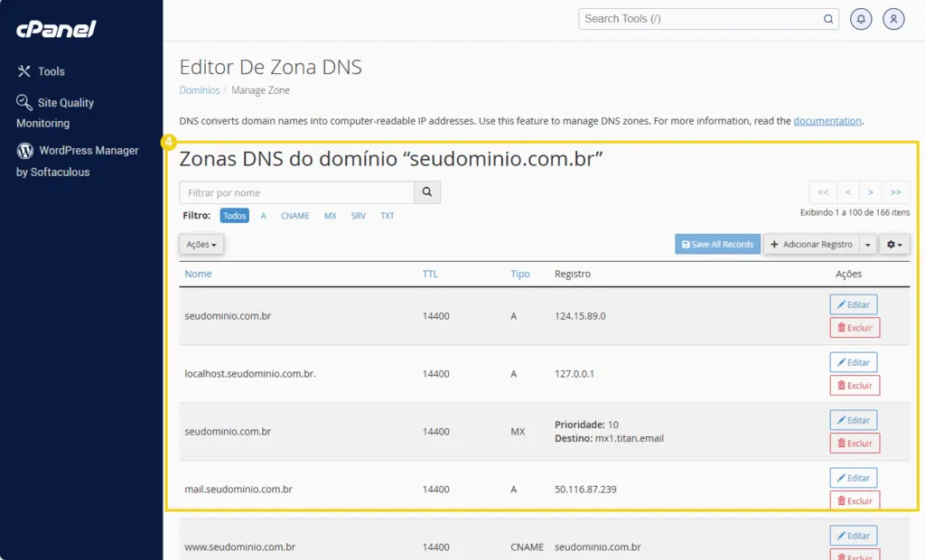The height and width of the screenshot is (560, 925).
Task: Click Save All Records button
Action: tap(717, 244)
